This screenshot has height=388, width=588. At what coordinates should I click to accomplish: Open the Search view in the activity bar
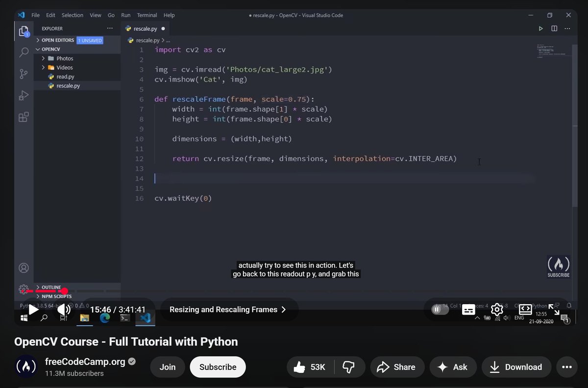tap(24, 52)
